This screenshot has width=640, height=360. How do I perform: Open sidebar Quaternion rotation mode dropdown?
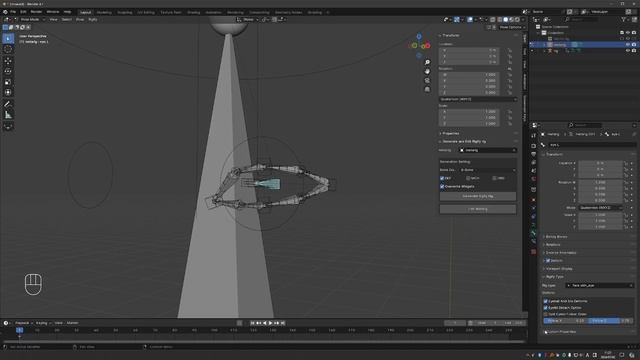478,99
